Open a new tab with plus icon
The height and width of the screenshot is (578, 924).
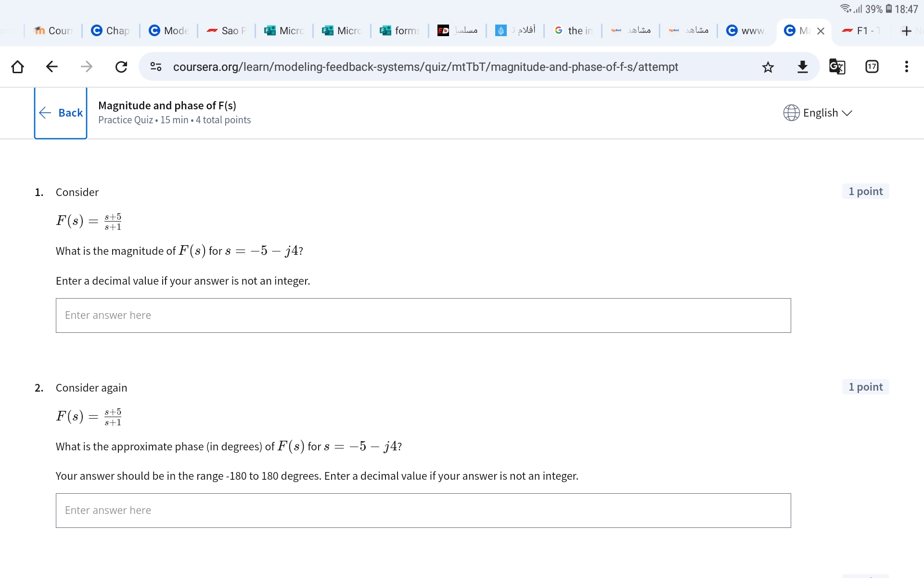click(907, 31)
